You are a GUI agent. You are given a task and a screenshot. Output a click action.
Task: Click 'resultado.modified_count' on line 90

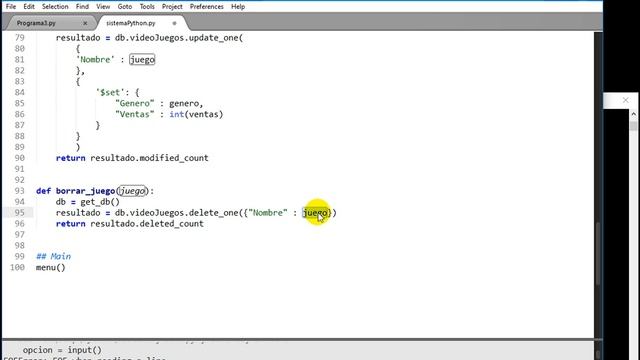149,158
